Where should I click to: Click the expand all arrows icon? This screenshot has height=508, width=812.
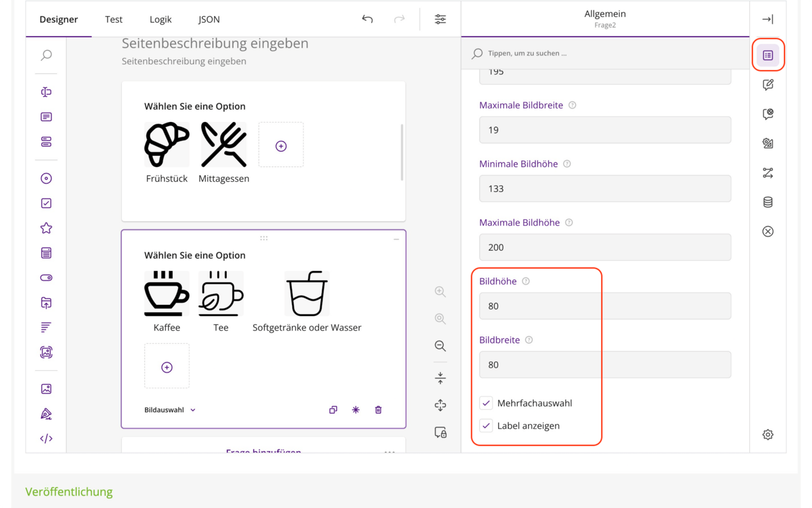point(440,405)
